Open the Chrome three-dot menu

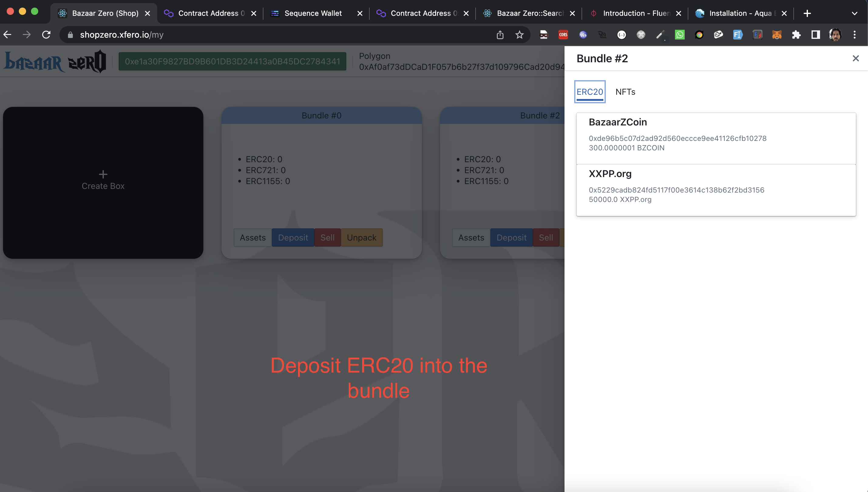coord(855,34)
